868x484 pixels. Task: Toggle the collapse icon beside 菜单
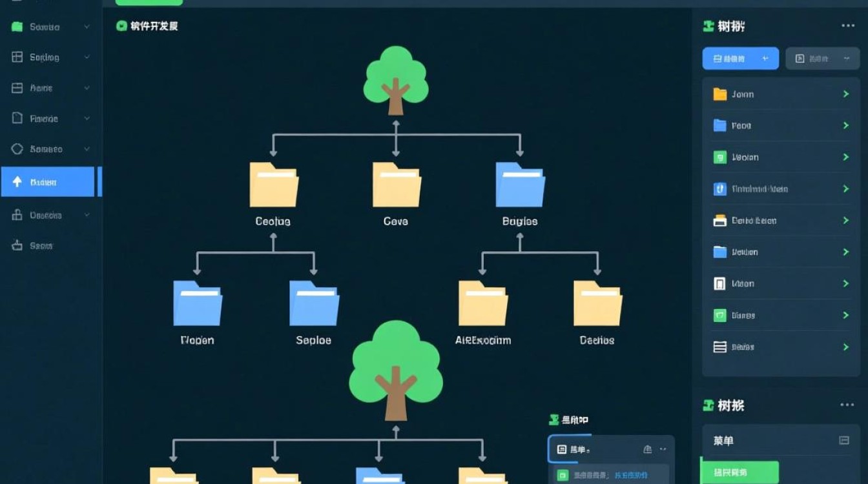[x=843, y=440]
